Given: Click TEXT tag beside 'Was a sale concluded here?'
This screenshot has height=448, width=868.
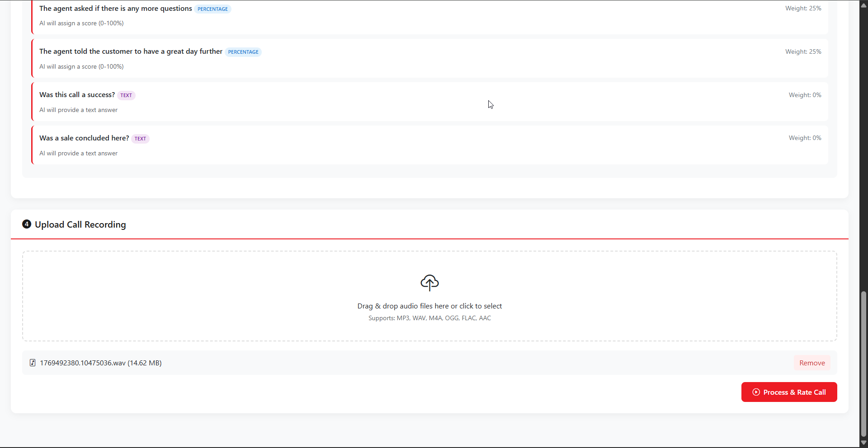Looking at the screenshot, I should 140,139.
